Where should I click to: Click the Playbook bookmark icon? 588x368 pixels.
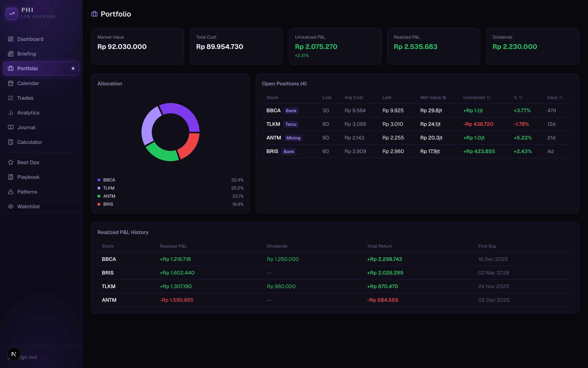10,177
